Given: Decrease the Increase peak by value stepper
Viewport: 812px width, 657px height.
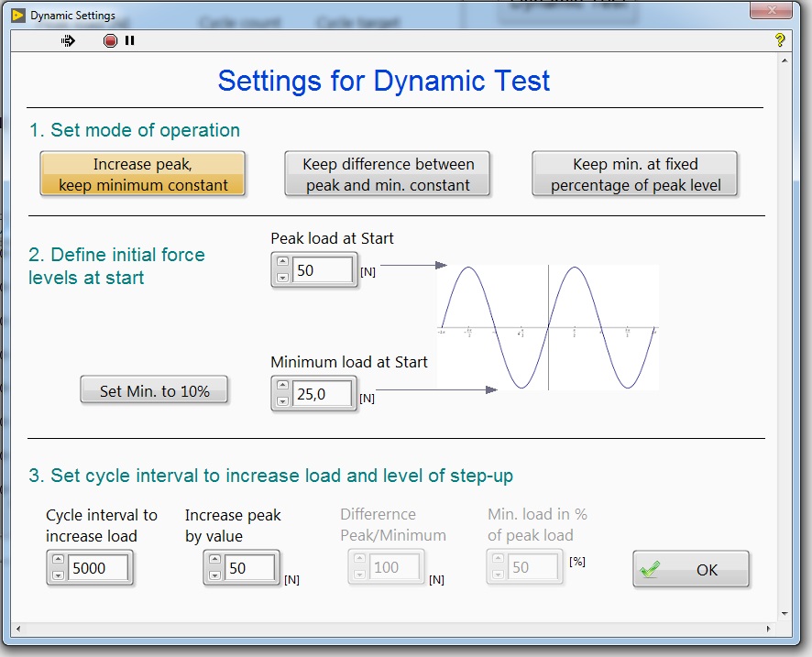Looking at the screenshot, I should point(214,575).
